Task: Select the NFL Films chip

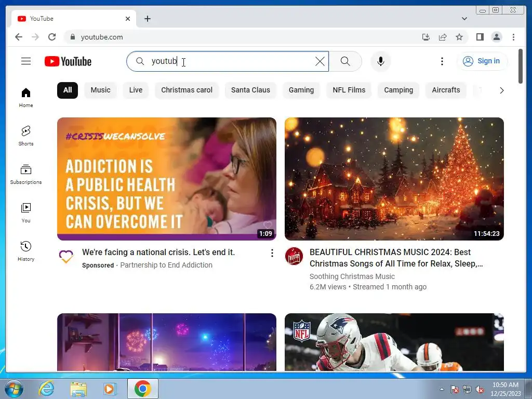Action: click(x=349, y=90)
